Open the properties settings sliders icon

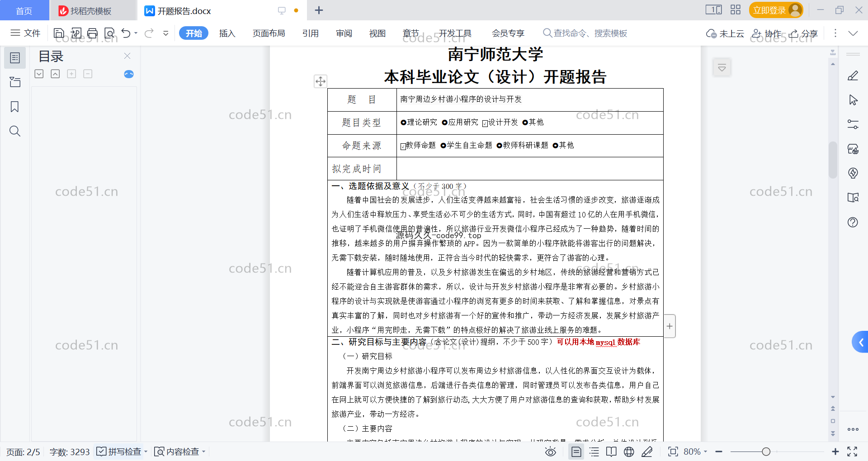point(853,124)
